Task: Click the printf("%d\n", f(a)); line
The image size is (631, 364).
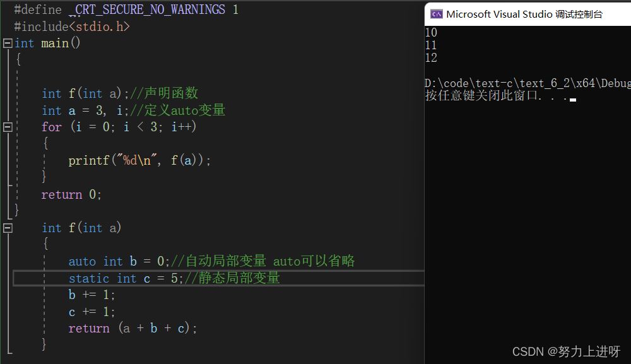Action: [139, 160]
